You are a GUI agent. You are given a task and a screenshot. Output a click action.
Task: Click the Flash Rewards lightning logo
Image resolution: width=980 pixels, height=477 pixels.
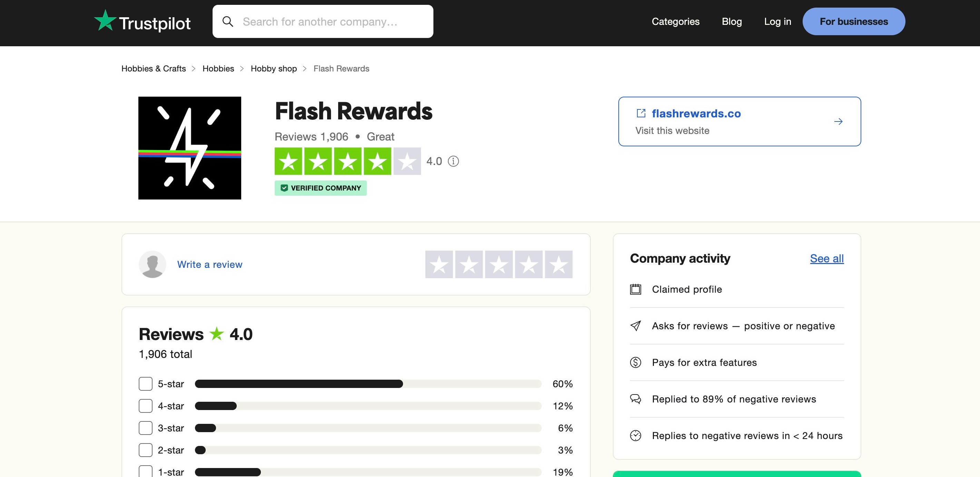point(190,148)
